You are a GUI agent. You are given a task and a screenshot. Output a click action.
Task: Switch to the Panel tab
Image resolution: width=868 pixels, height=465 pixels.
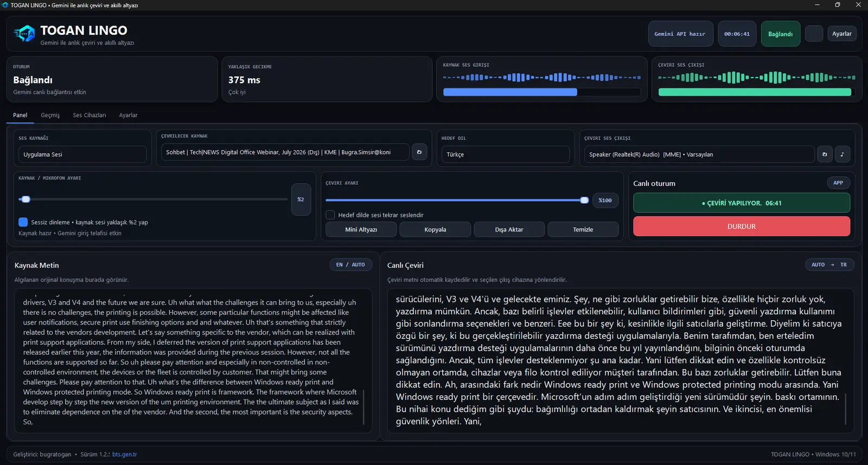pyautogui.click(x=20, y=115)
